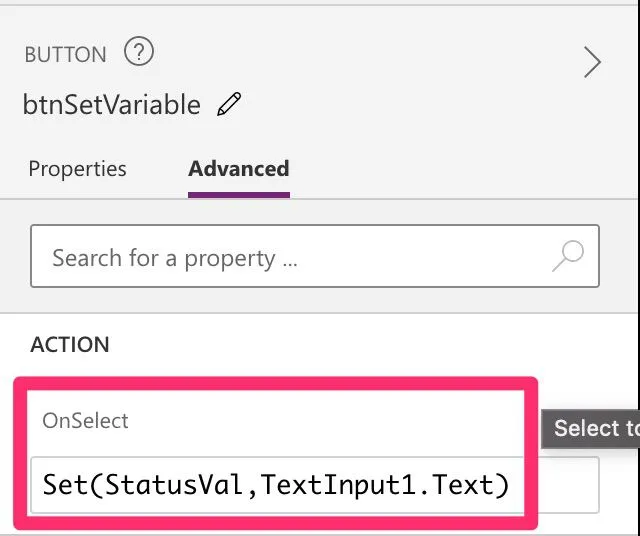The height and width of the screenshot is (536, 640).
Task: Click the comma between the formula arguments
Action: [255, 488]
